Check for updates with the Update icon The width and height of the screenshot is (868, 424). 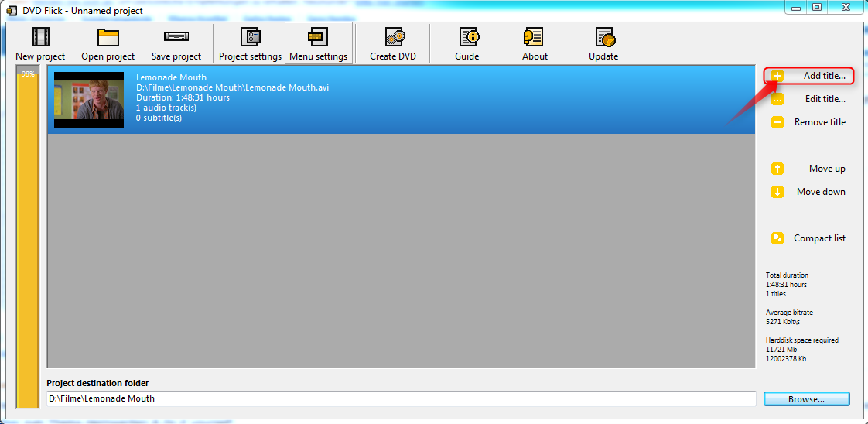coord(603,37)
